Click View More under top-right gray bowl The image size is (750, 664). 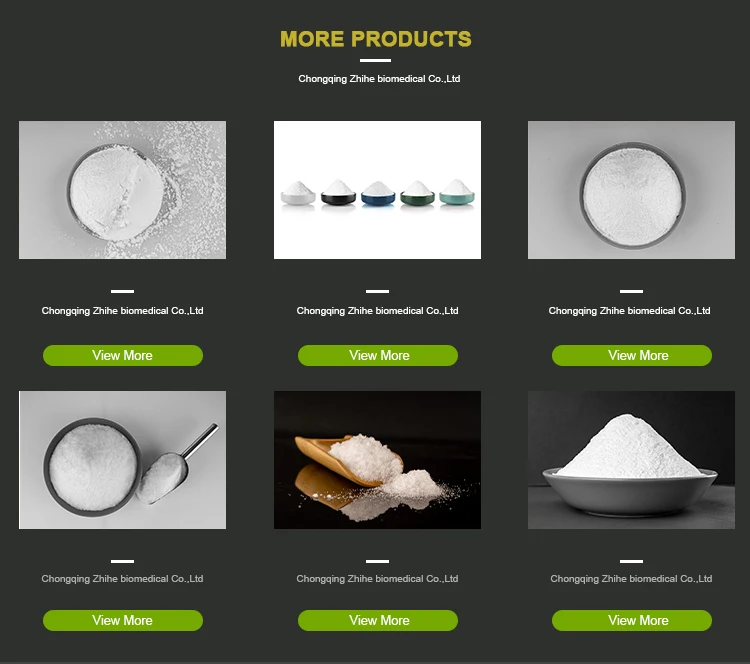632,355
